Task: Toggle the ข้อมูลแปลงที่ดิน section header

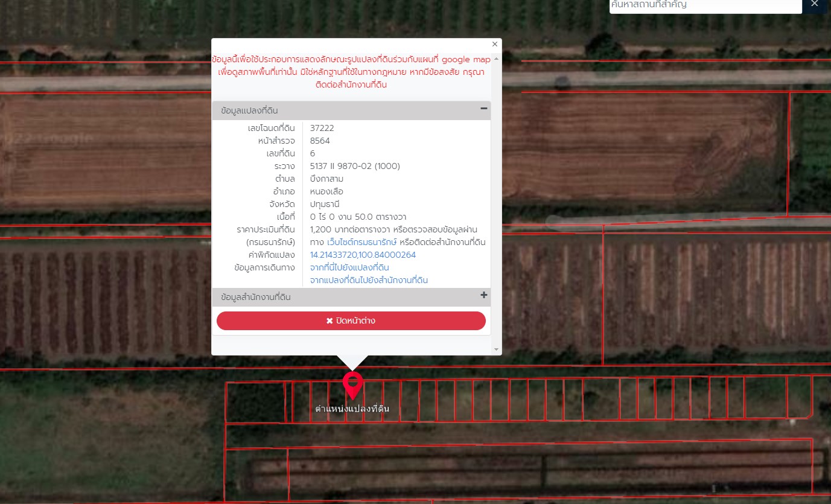Action: [351, 110]
